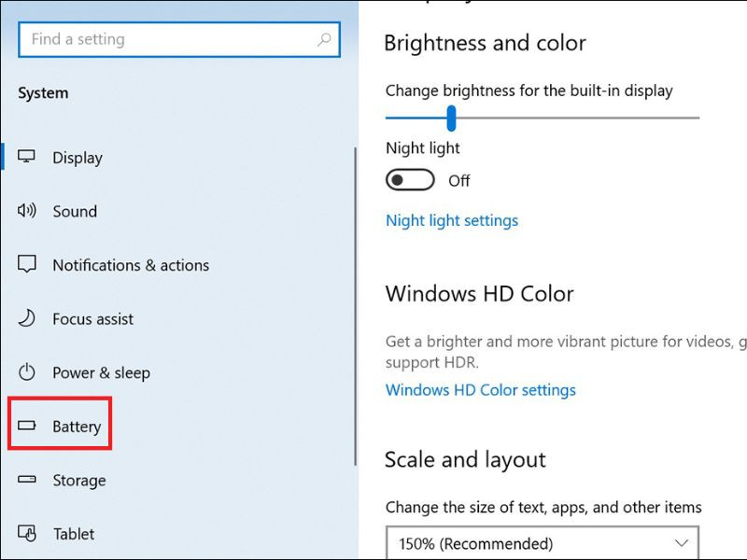Click the Storage drive icon
This screenshot has height=560, width=747.
point(27,479)
